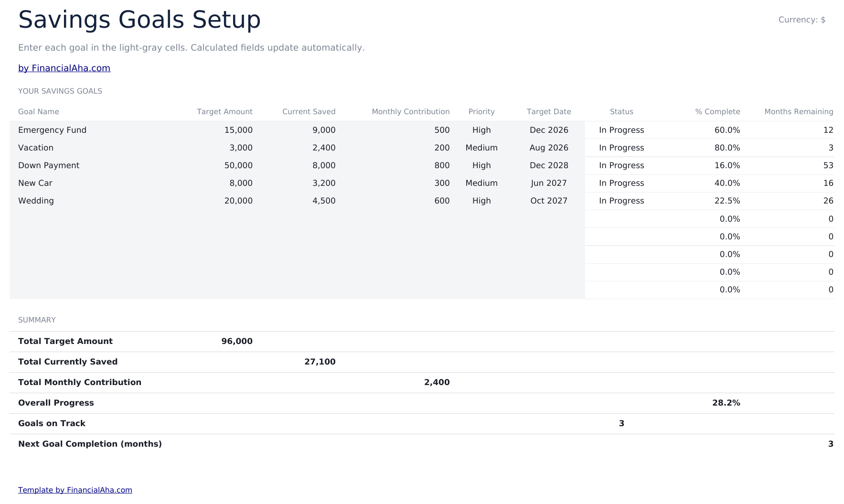The image size is (844, 504).
Task: Open the 'by FinancialAha.com' link
Action: [x=64, y=68]
